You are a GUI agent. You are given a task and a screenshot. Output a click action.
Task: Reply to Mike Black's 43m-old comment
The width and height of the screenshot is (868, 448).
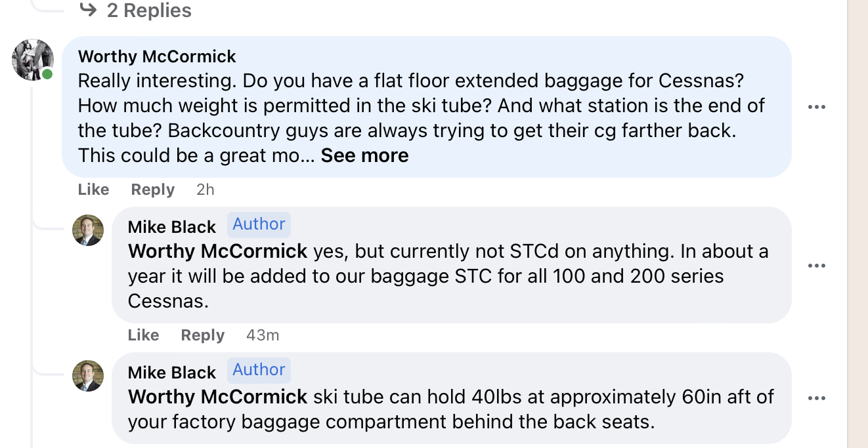tap(202, 335)
